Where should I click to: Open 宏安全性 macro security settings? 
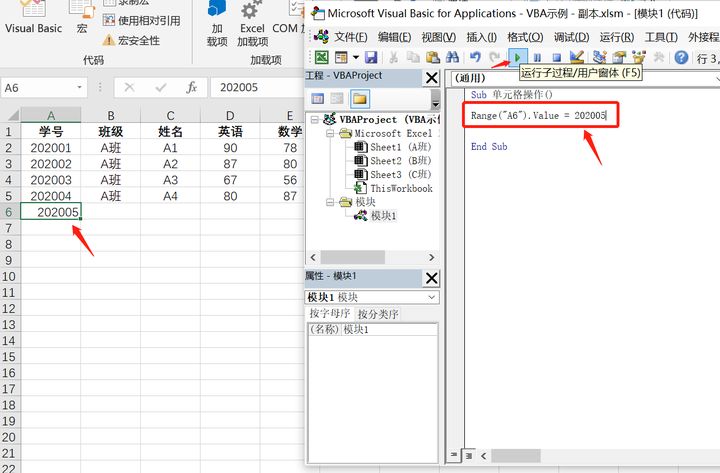pyautogui.click(x=131, y=40)
